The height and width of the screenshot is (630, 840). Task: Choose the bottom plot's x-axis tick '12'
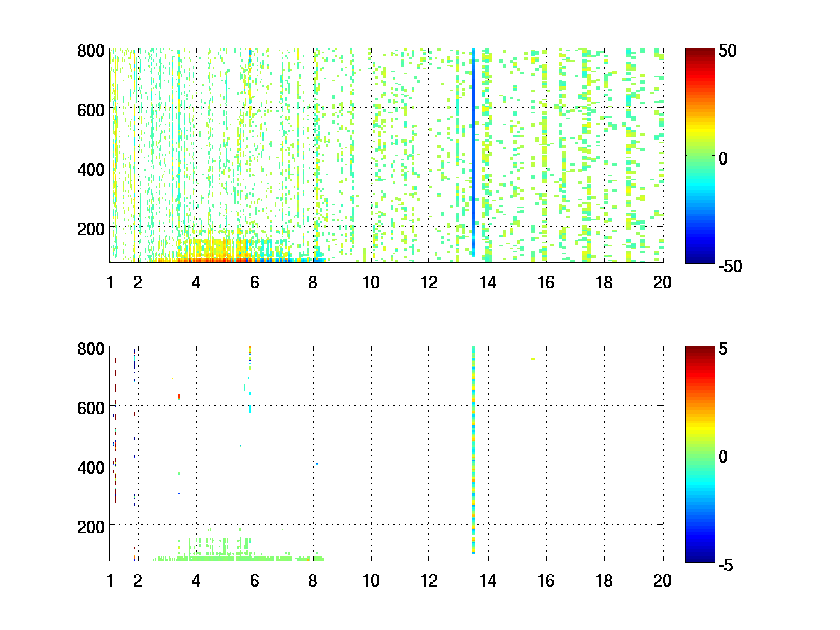coord(429,581)
